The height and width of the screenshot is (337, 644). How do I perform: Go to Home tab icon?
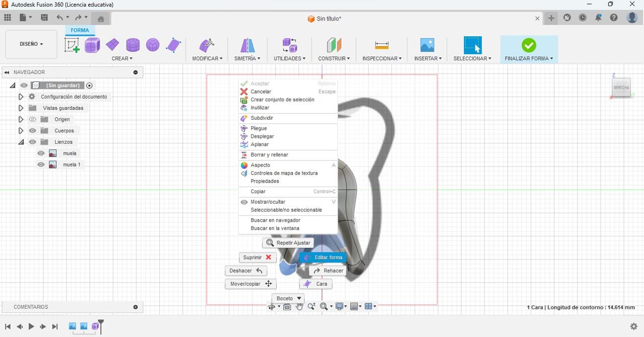pos(101,19)
